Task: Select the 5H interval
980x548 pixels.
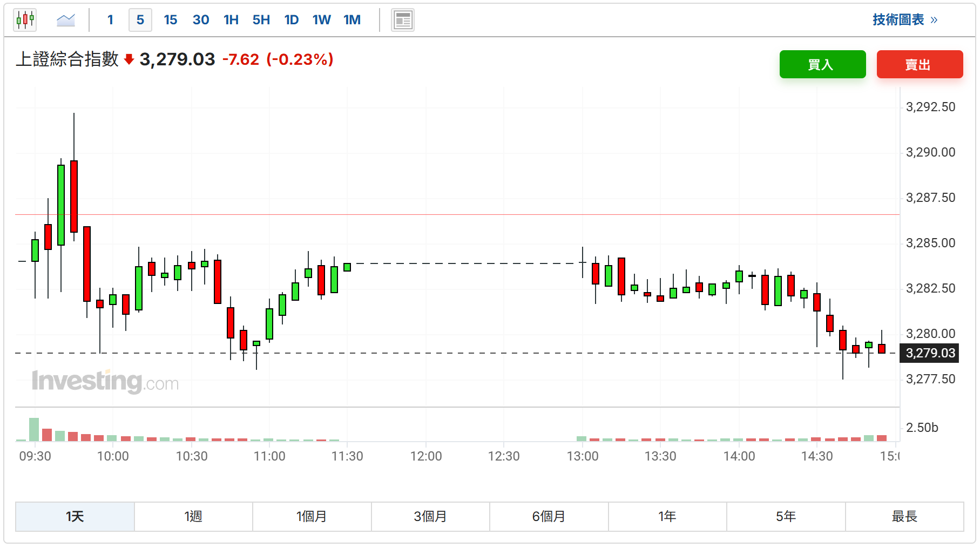Action: 261,20
